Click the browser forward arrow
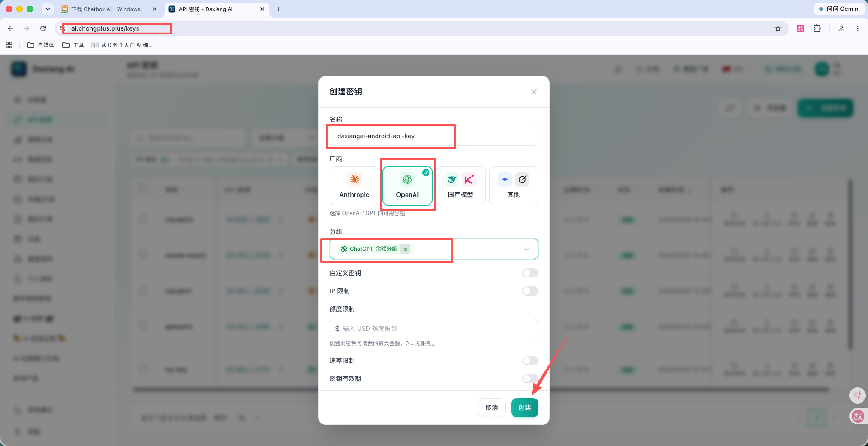Viewport: 868px width, 446px height. [x=27, y=28]
